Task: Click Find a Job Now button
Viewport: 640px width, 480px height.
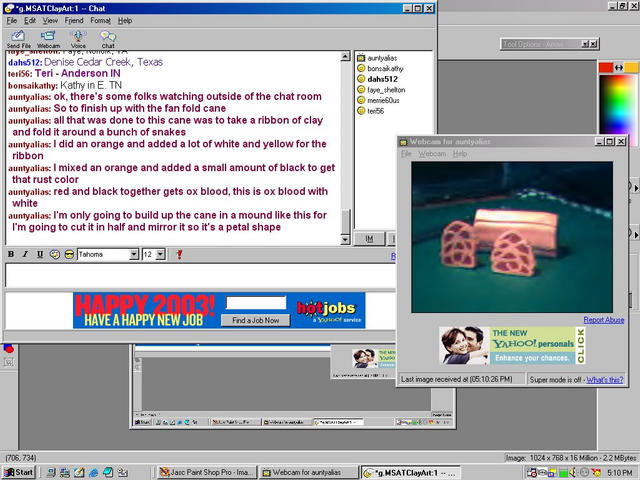Action: pos(256,320)
